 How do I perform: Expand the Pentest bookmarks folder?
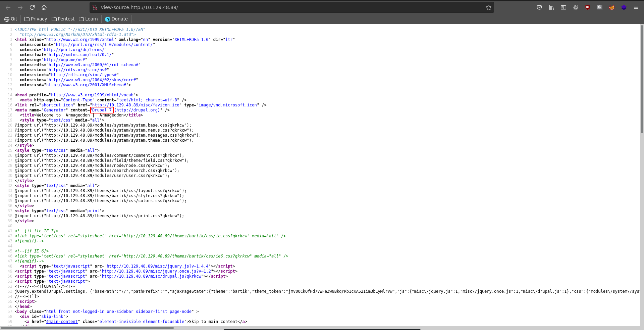pos(63,19)
